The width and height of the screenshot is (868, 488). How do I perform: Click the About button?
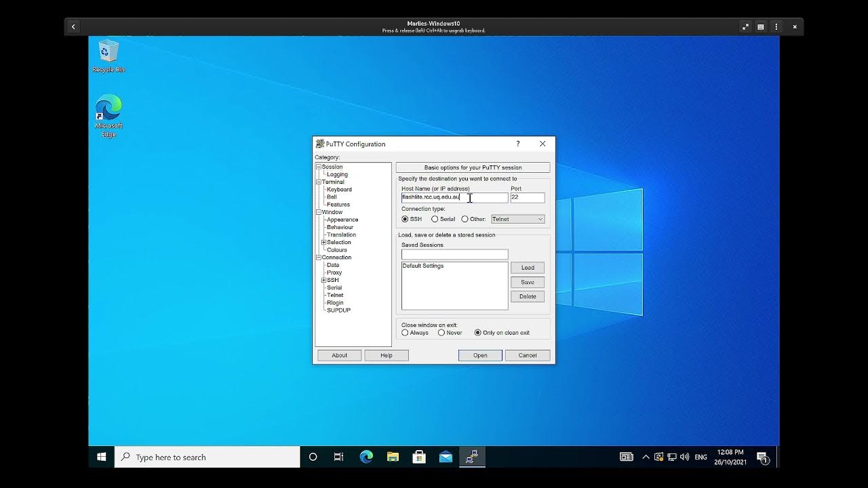(x=340, y=355)
